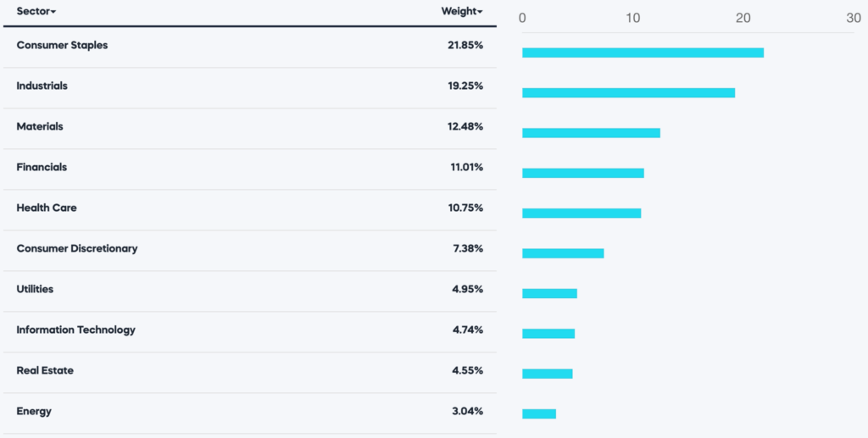Select the 3.04% weight value
The width and height of the screenshot is (868, 438).
[x=467, y=412]
